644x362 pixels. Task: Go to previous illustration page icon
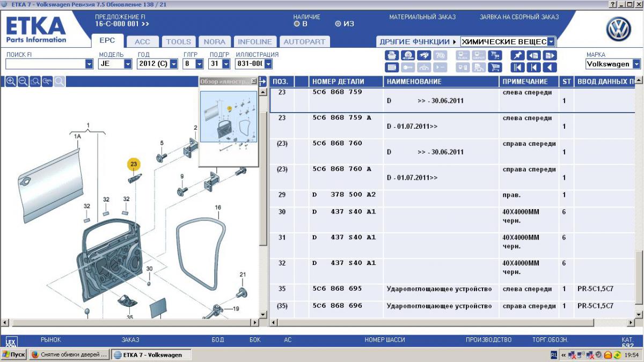(x=533, y=55)
